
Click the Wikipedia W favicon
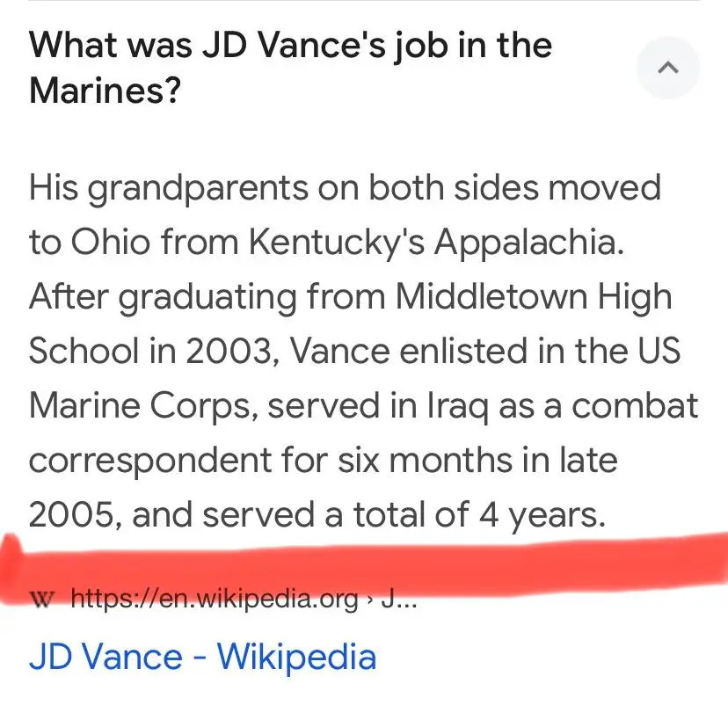(42, 600)
